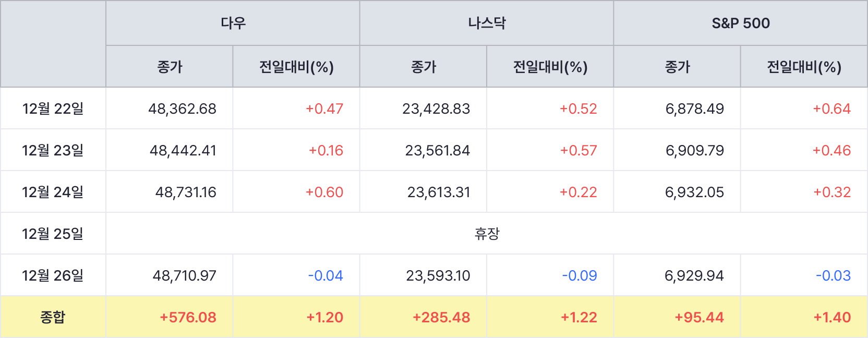Click Nasdaq weekly total +285.48
This screenshot has height=338, width=868.
(x=441, y=317)
